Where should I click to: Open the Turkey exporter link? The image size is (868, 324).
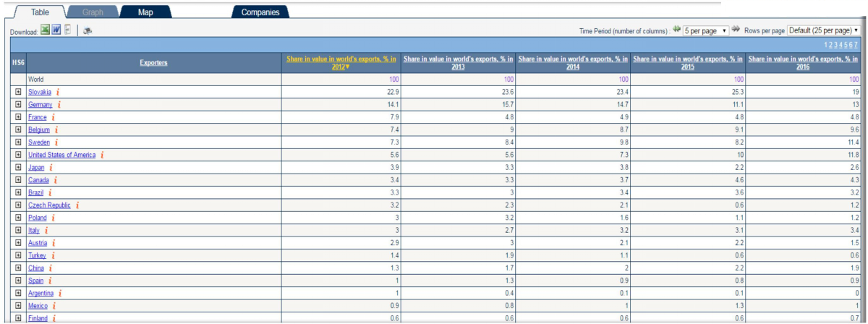pos(37,255)
